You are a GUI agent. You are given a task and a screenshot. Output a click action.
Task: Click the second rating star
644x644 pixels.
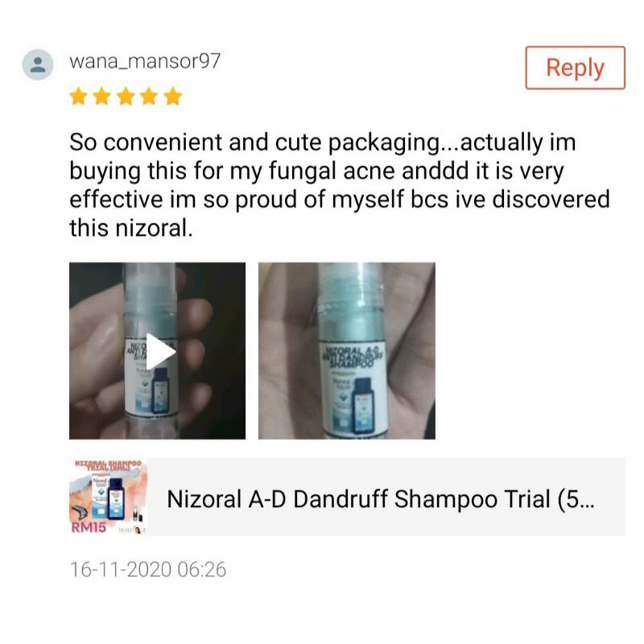click(102, 97)
